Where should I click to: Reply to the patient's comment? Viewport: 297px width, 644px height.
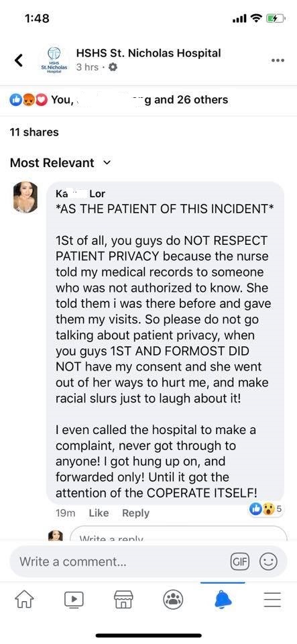click(136, 513)
